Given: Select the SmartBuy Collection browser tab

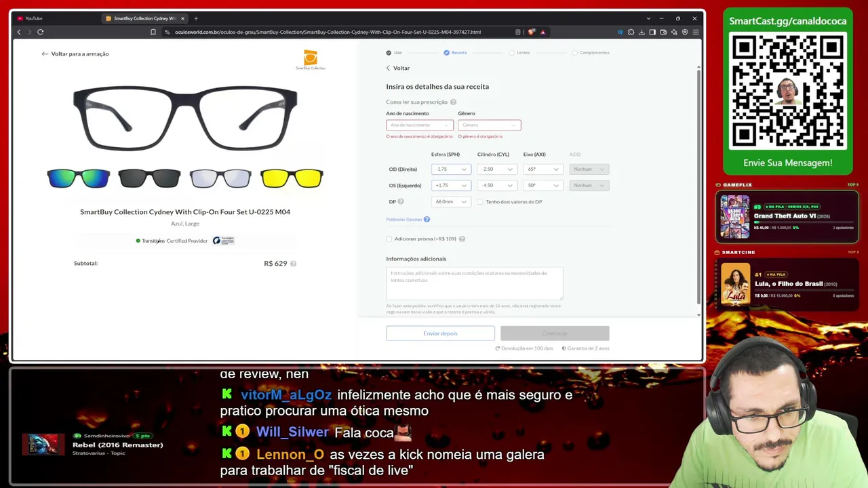Looking at the screenshot, I should [x=144, y=18].
